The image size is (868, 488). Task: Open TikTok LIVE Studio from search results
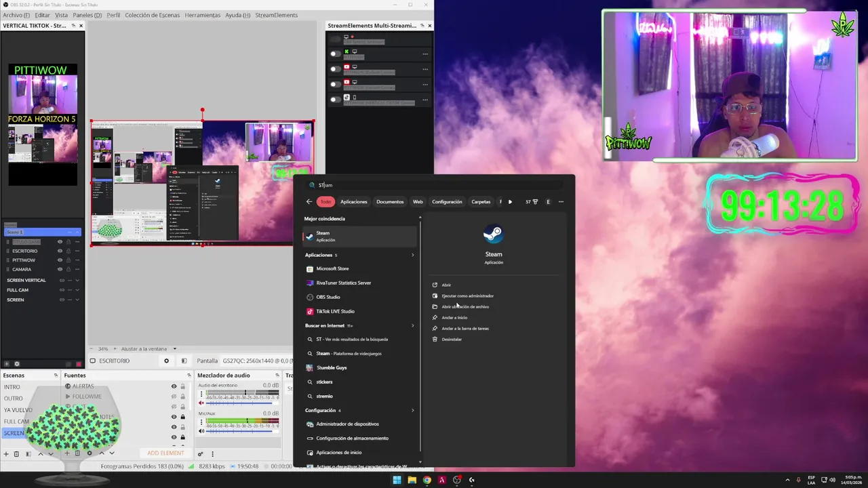pyautogui.click(x=335, y=311)
